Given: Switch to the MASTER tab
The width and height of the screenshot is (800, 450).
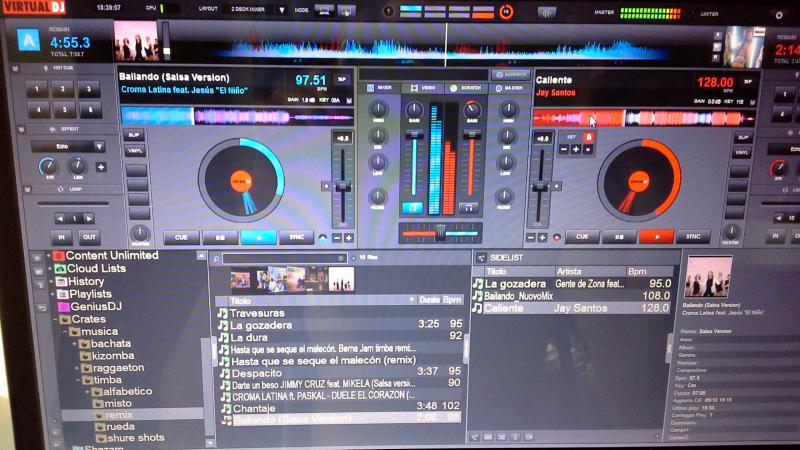Looking at the screenshot, I should [509, 88].
